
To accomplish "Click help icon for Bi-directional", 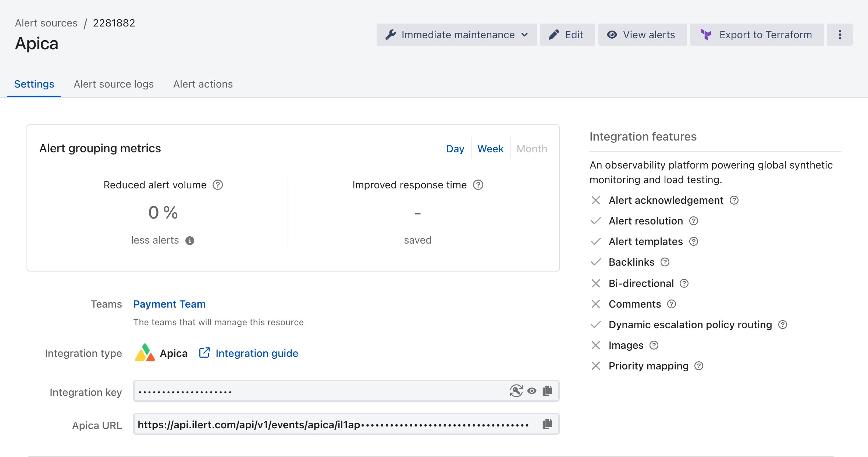I will tap(684, 283).
